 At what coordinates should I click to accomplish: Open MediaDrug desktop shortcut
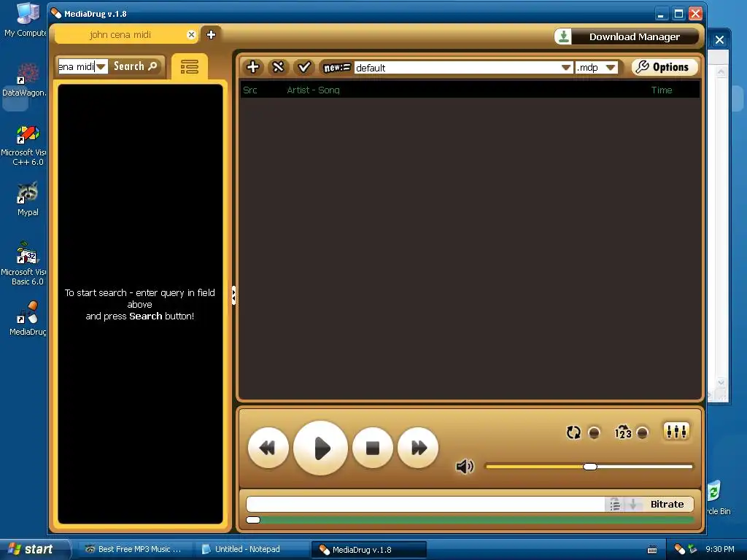[28, 318]
